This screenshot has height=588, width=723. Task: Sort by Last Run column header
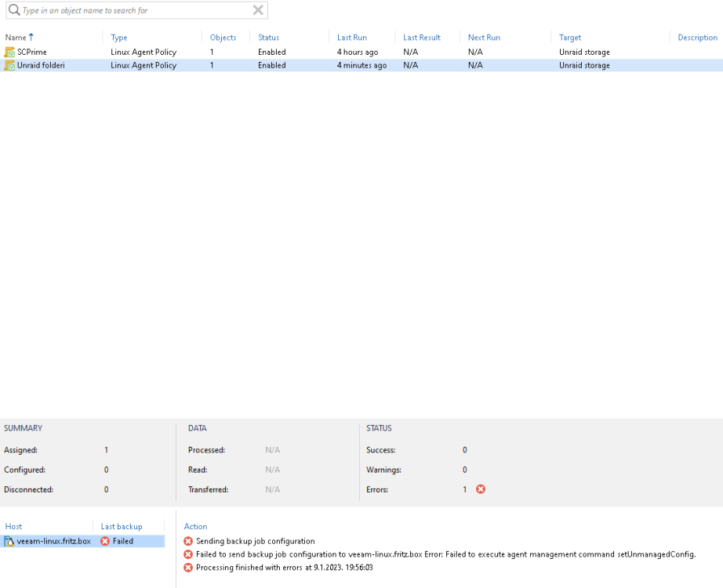click(352, 38)
